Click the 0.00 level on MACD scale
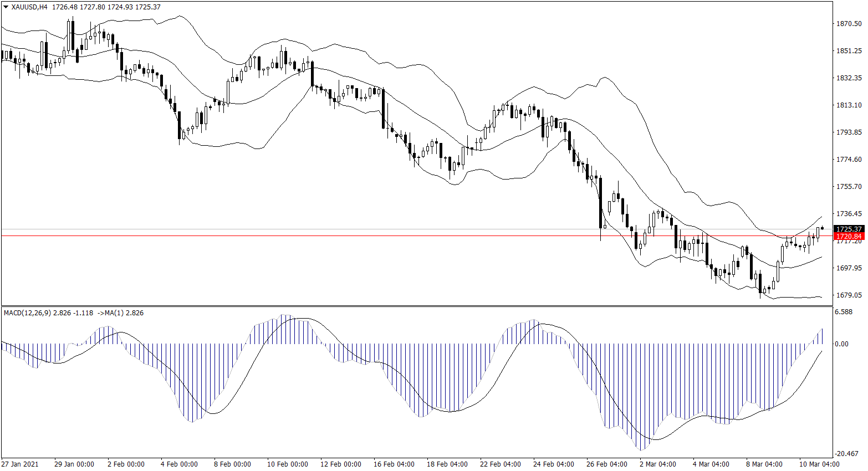This screenshot has width=868, height=471. tap(841, 344)
